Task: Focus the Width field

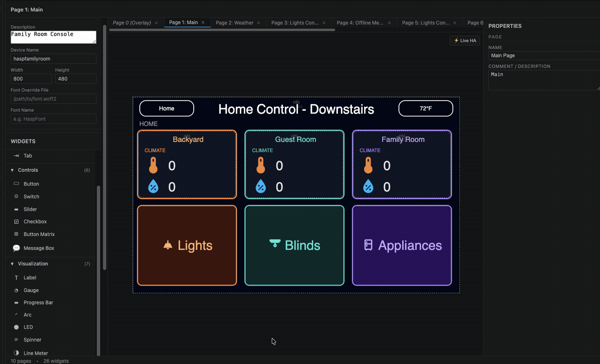Action: (x=31, y=79)
